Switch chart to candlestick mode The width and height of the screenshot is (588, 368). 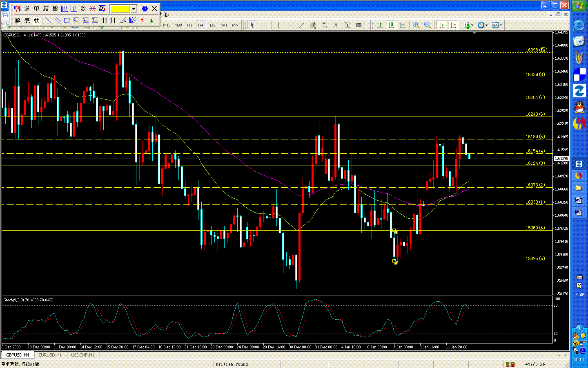[x=391, y=25]
